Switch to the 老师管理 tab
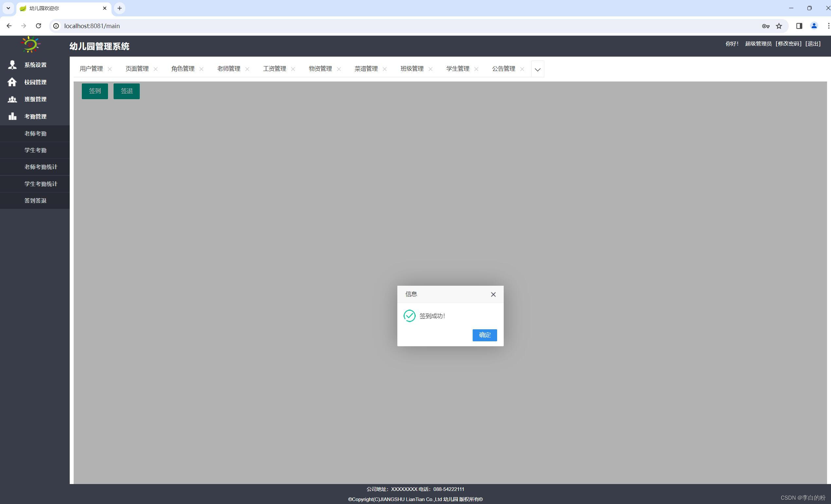Viewport: 831px width, 504px height. point(229,69)
